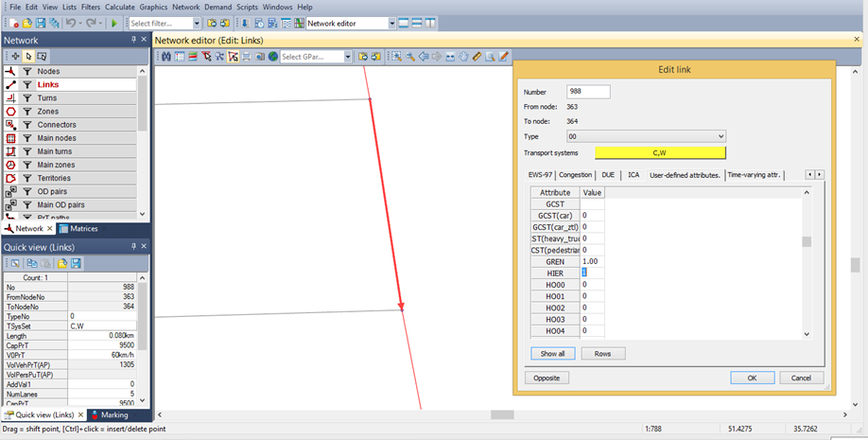868x440 pixels.
Task: Expand the Select filter combo box
Action: [196, 23]
